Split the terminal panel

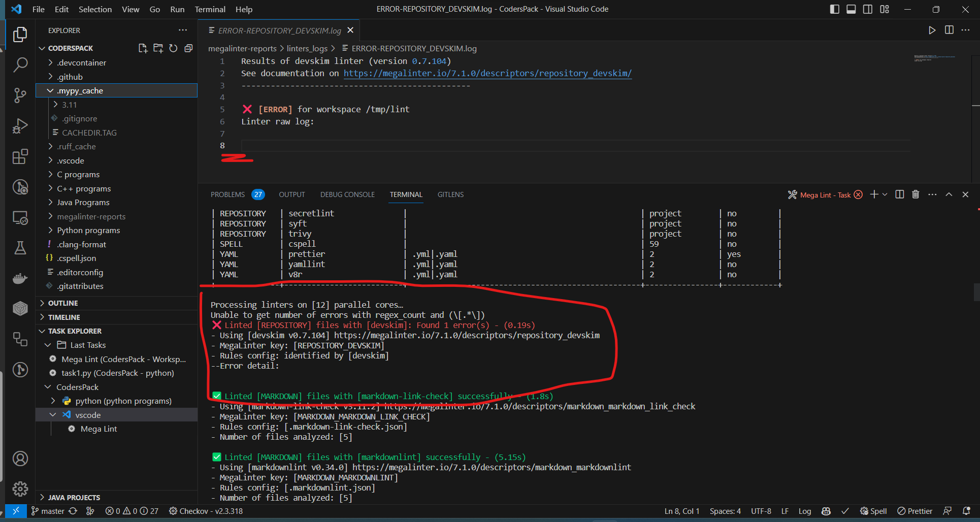pyautogui.click(x=900, y=194)
